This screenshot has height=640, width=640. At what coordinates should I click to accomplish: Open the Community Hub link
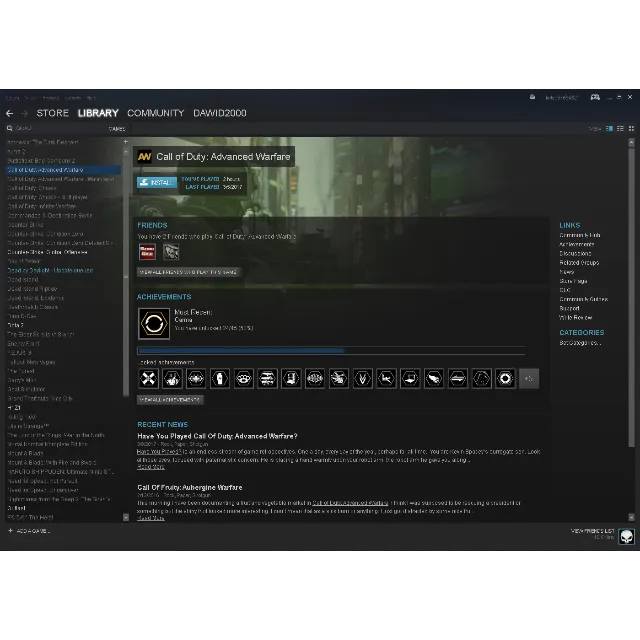580,236
